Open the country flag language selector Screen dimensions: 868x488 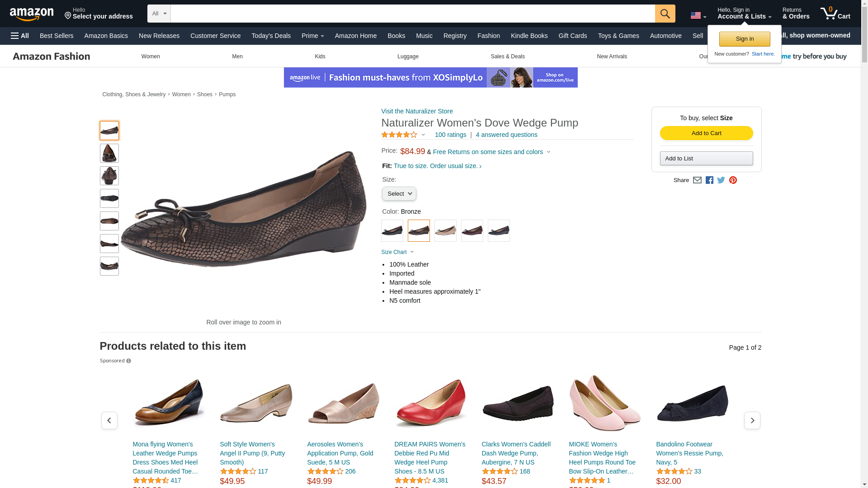[x=698, y=16]
